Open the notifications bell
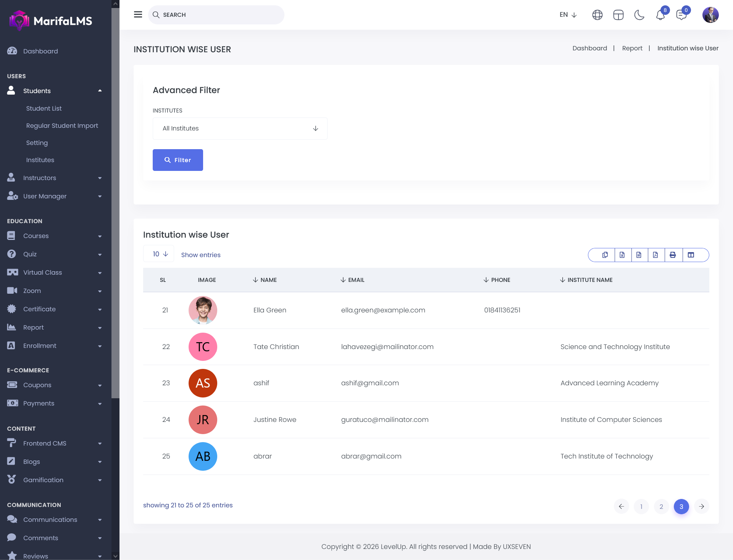Image resolution: width=733 pixels, height=560 pixels. coord(660,15)
